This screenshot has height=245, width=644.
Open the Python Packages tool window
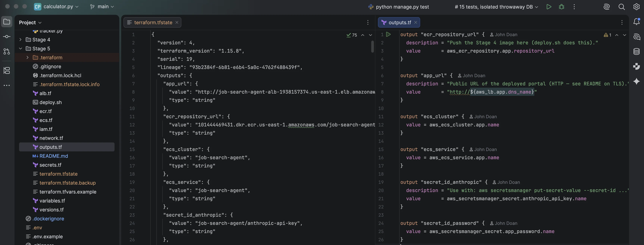pyautogui.click(x=637, y=66)
